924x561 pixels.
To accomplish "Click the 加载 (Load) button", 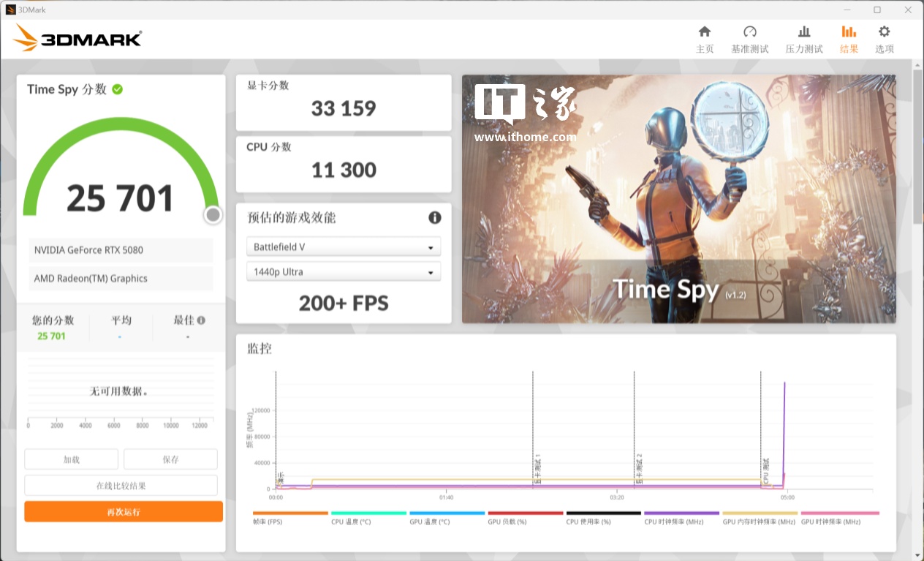I will click(x=71, y=459).
